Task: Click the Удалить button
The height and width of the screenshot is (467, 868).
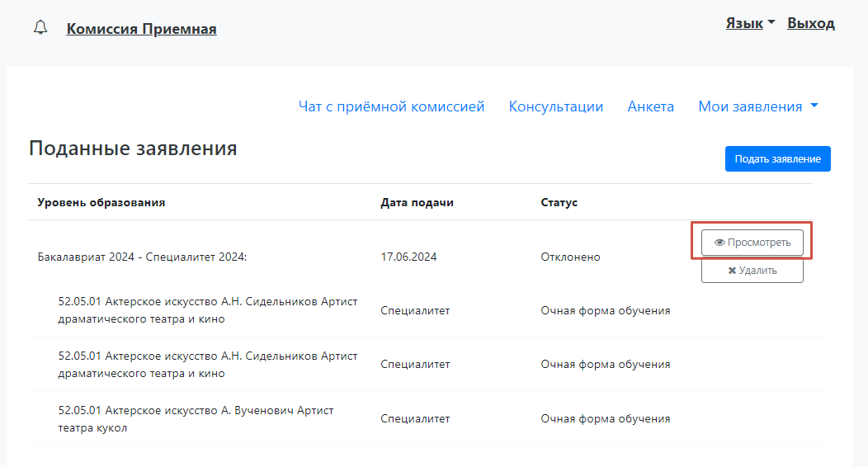Action: [752, 270]
